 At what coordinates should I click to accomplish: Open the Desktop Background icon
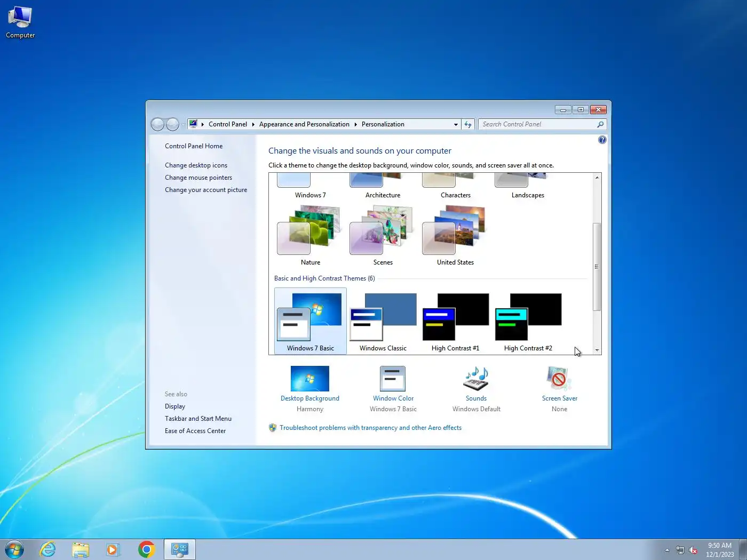tap(310, 379)
